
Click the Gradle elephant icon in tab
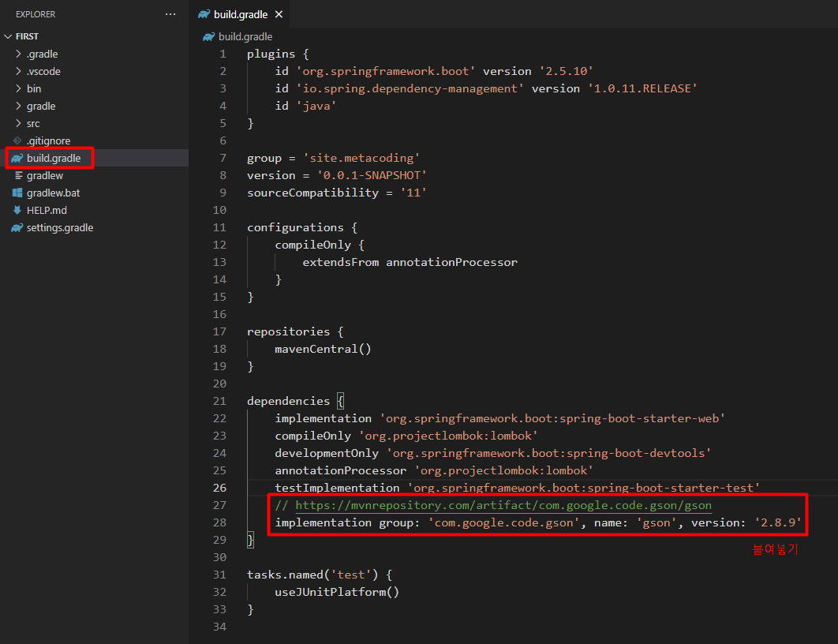(x=204, y=14)
